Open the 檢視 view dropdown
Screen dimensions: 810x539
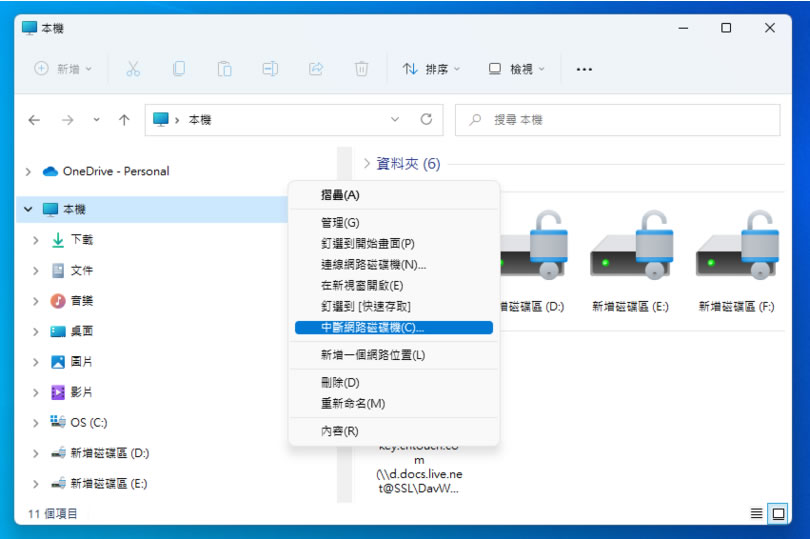tap(517, 69)
